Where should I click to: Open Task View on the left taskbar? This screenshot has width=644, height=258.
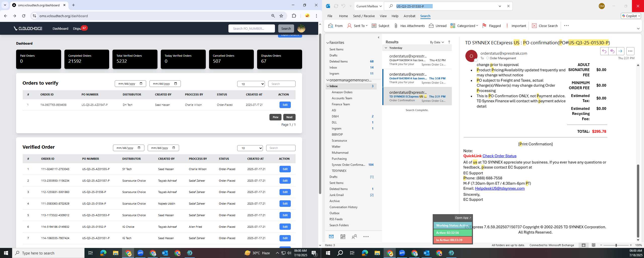click(91, 253)
